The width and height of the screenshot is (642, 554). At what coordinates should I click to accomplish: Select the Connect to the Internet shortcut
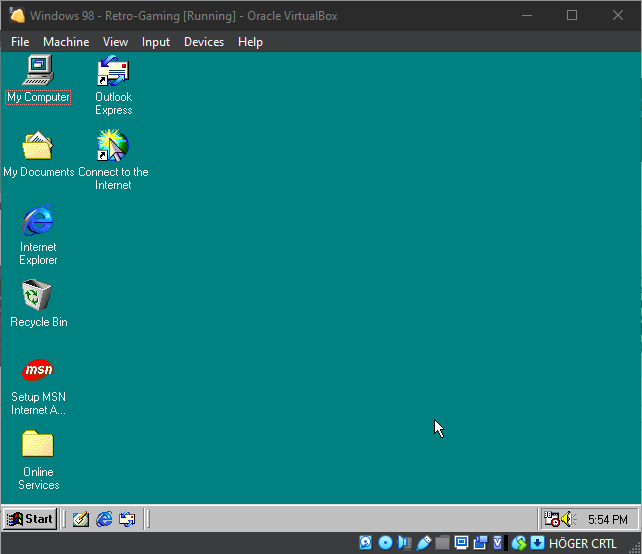click(x=113, y=145)
